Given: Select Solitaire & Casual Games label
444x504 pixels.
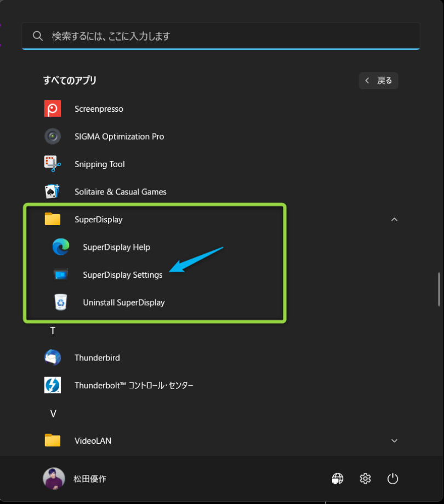Looking at the screenshot, I should pos(121,192).
